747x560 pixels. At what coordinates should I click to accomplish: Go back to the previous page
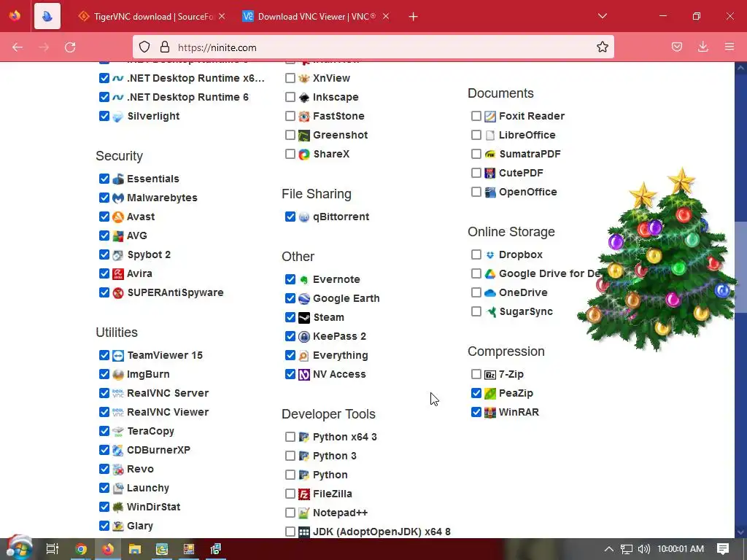pos(18,47)
